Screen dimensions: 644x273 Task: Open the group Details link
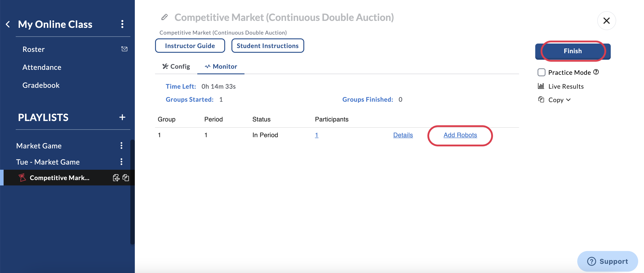(x=403, y=135)
